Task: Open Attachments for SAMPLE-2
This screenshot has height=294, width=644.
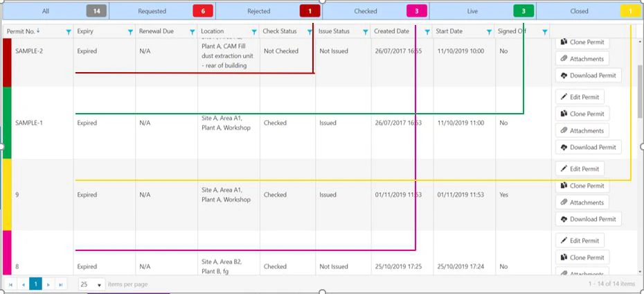Action: tap(582, 59)
